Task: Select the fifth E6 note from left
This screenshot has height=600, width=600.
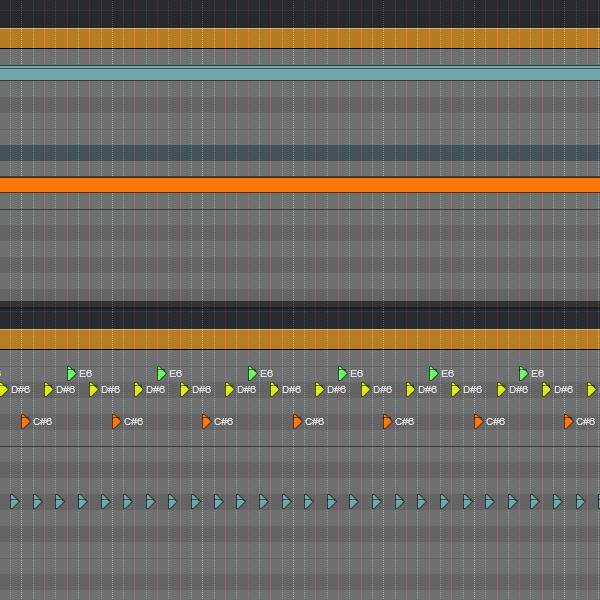Action: click(x=433, y=373)
